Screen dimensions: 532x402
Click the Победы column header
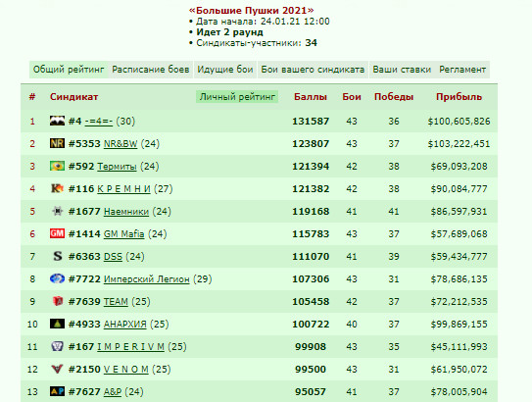(x=394, y=97)
